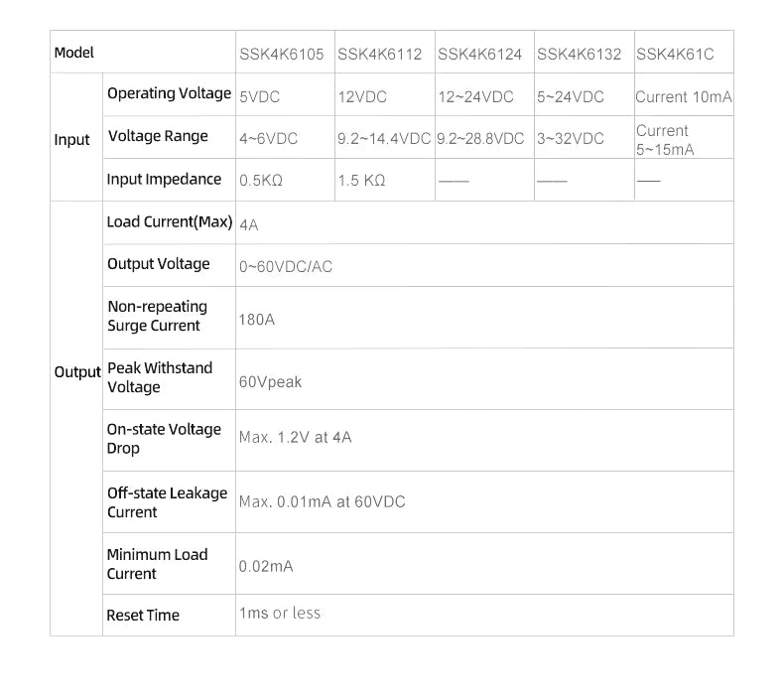Click the 'Output Voltage' row label
Screen dimensions: 784x699
[159, 264]
